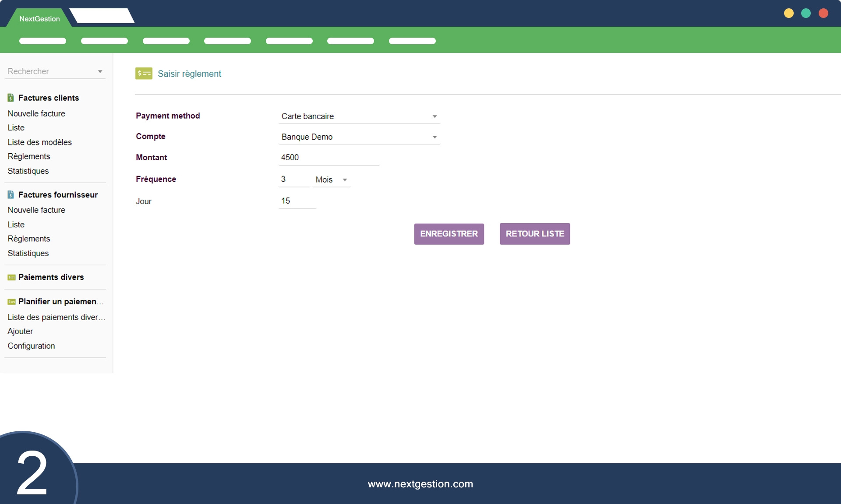Click the Jour input field

(297, 201)
